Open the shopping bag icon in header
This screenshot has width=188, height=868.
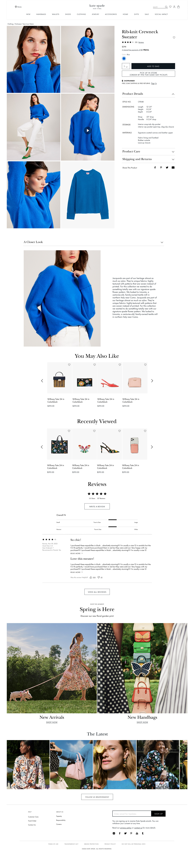[x=178, y=7]
